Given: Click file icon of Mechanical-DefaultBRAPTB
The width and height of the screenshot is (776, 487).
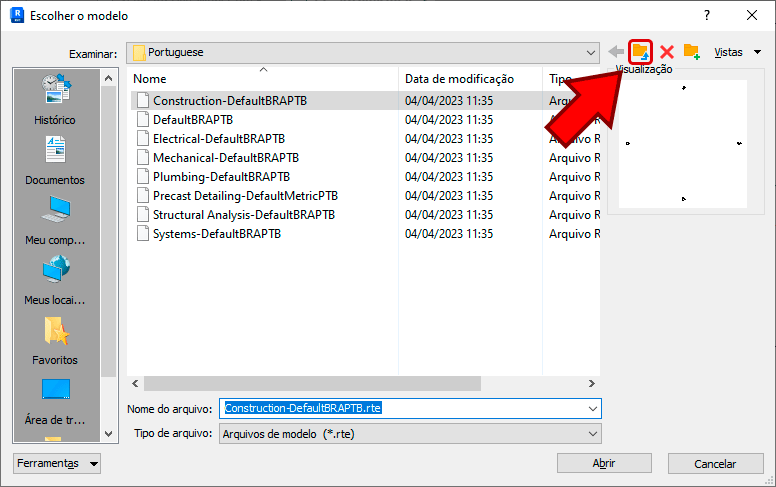Looking at the screenshot, I should [x=143, y=157].
